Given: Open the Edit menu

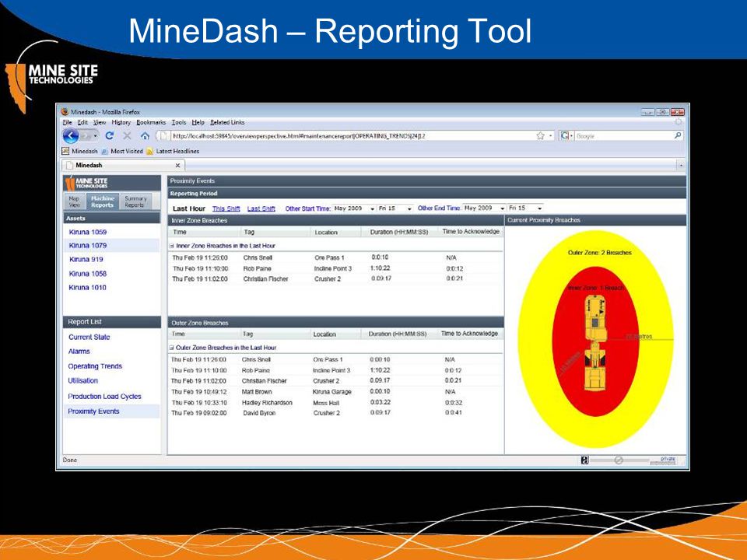Looking at the screenshot, I should (x=82, y=122).
